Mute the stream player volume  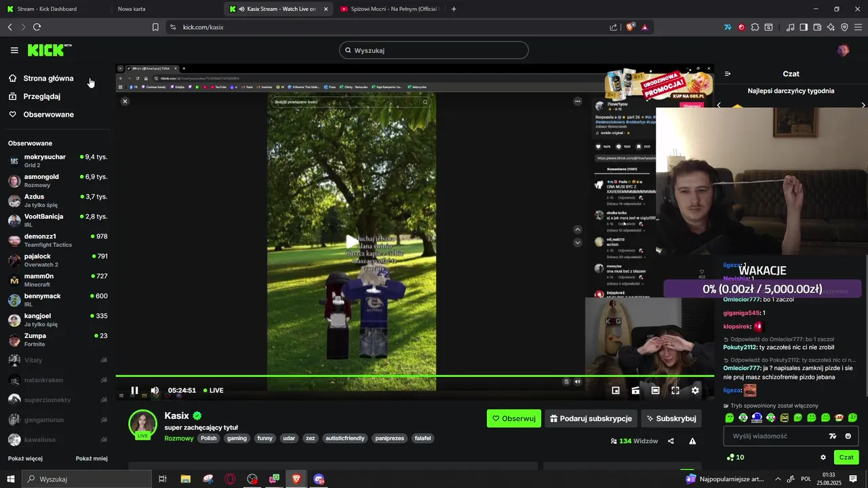tap(155, 390)
